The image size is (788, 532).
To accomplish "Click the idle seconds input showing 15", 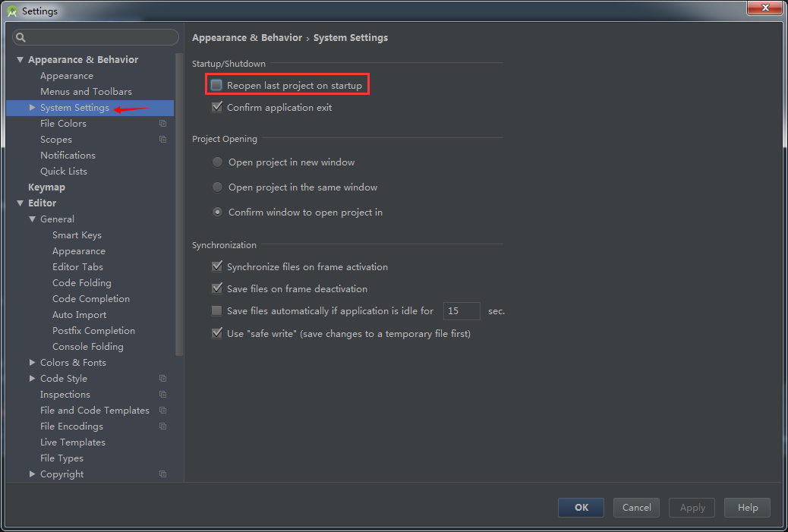I will [462, 311].
